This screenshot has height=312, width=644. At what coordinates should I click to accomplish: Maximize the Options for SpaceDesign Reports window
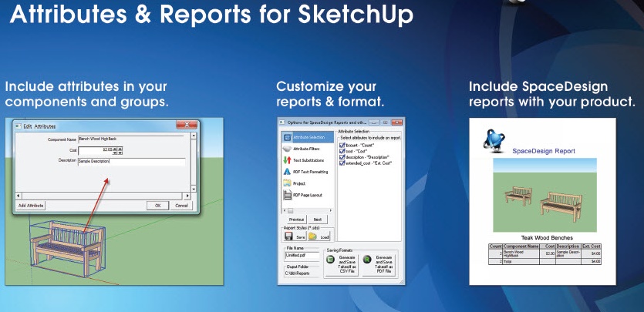click(386, 122)
